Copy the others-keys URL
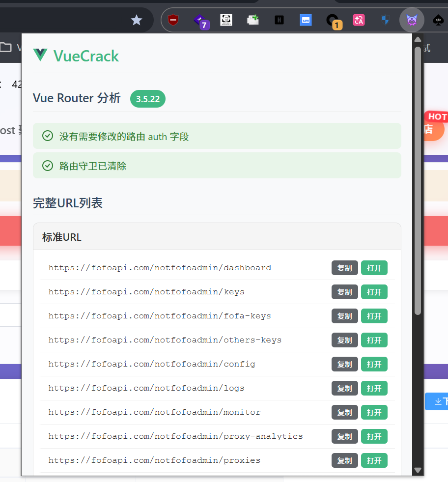Image resolution: width=448 pixels, height=482 pixels. tap(344, 340)
